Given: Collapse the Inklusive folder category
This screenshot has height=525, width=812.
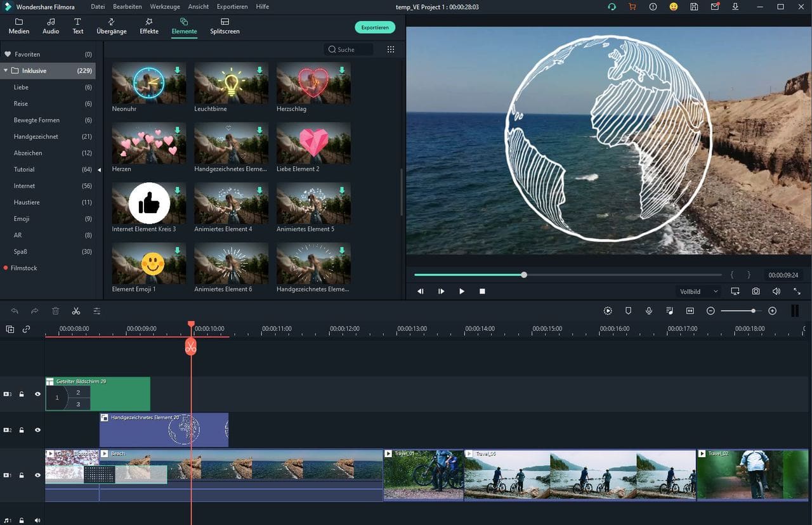Looking at the screenshot, I should click(x=6, y=71).
